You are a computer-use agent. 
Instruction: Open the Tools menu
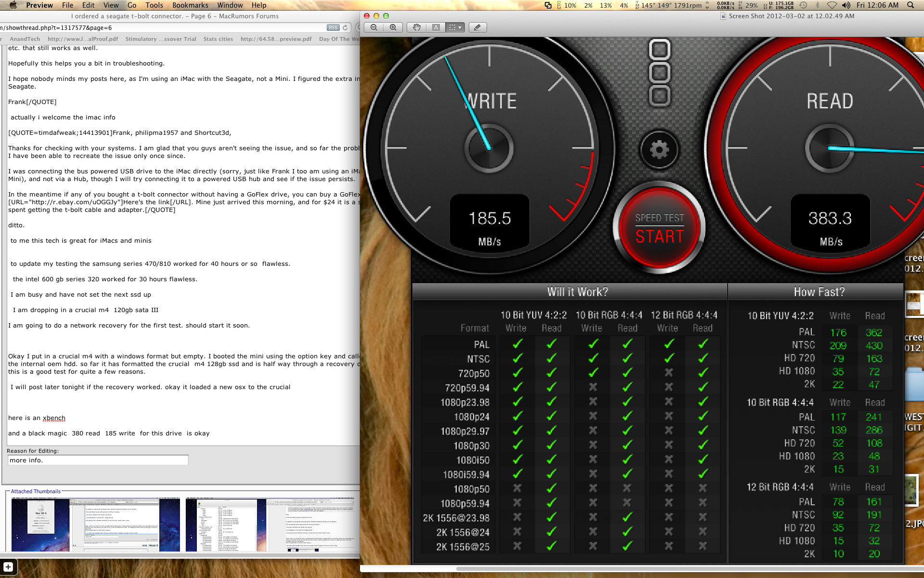coord(154,5)
